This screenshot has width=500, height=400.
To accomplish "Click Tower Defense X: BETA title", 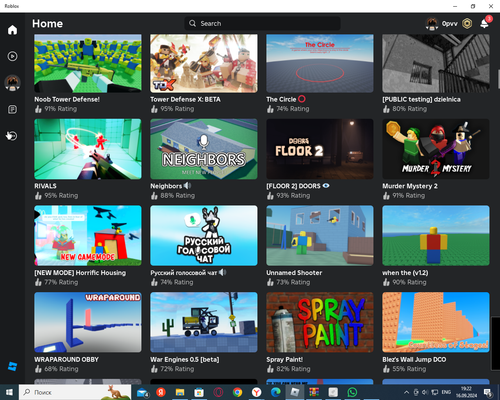I will click(x=185, y=99).
